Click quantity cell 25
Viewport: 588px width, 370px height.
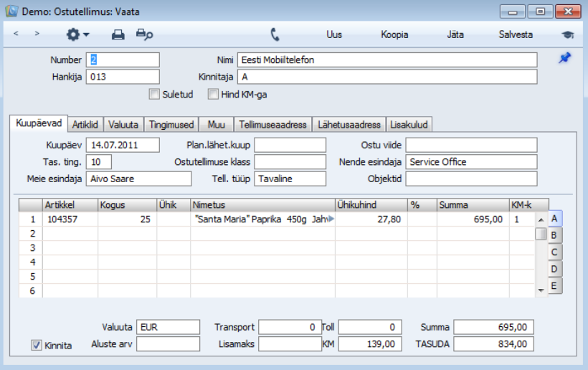(x=127, y=219)
